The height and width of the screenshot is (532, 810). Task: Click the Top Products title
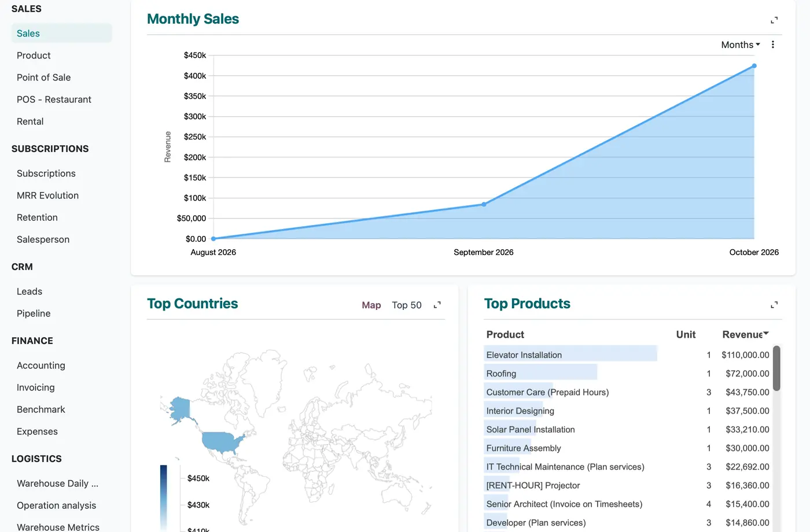527,304
